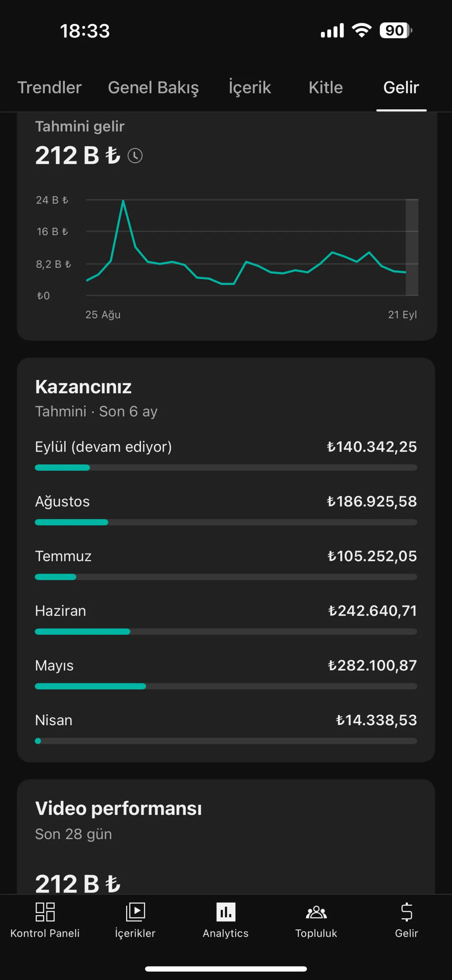Image resolution: width=452 pixels, height=980 pixels.
Task: Tap the Wi-Fi status icon
Action: (362, 31)
